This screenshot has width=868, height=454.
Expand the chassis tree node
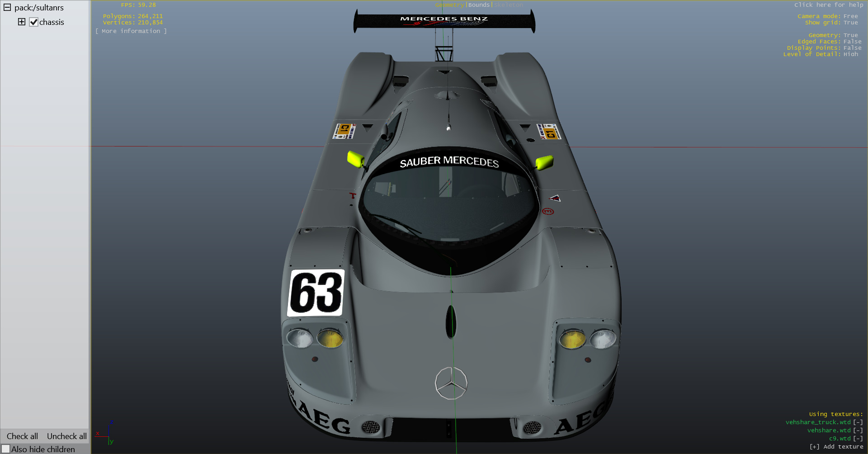click(x=21, y=22)
